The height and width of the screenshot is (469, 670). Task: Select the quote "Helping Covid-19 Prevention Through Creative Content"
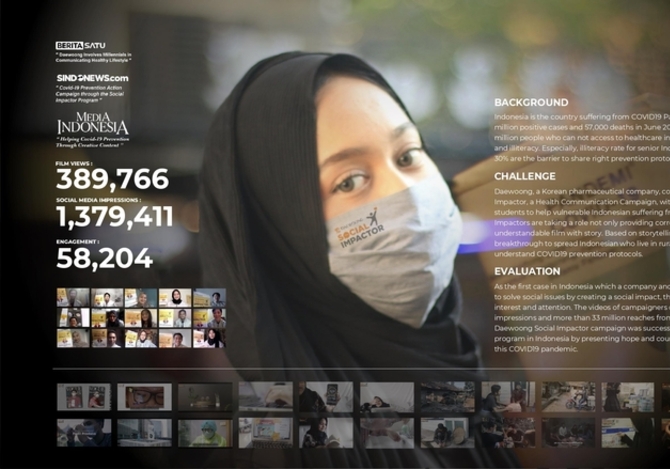tap(93, 142)
